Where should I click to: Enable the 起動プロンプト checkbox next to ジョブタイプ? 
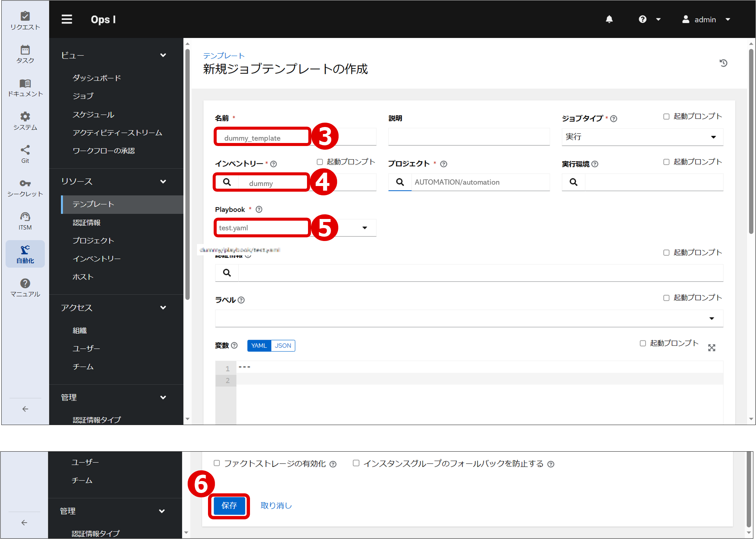(x=666, y=116)
